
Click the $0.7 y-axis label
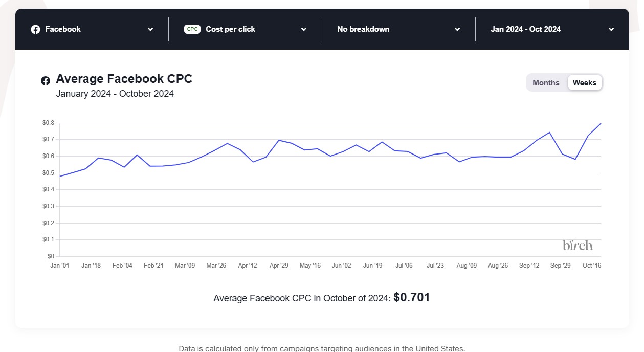[48, 139]
